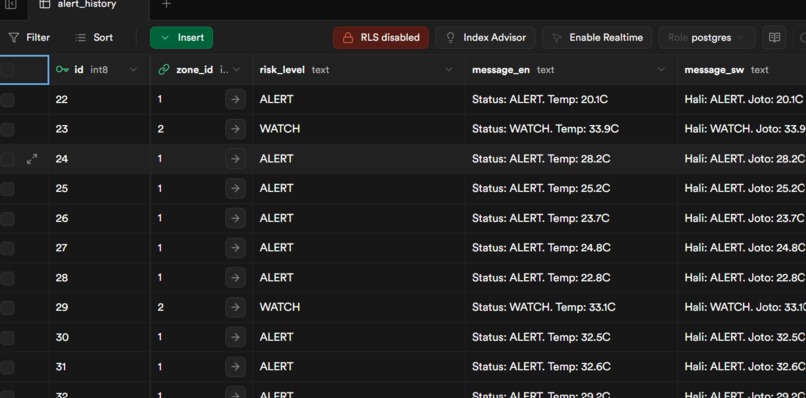Follow zone_id foreign key arrow in row 25
The image size is (806, 398).
point(235,188)
